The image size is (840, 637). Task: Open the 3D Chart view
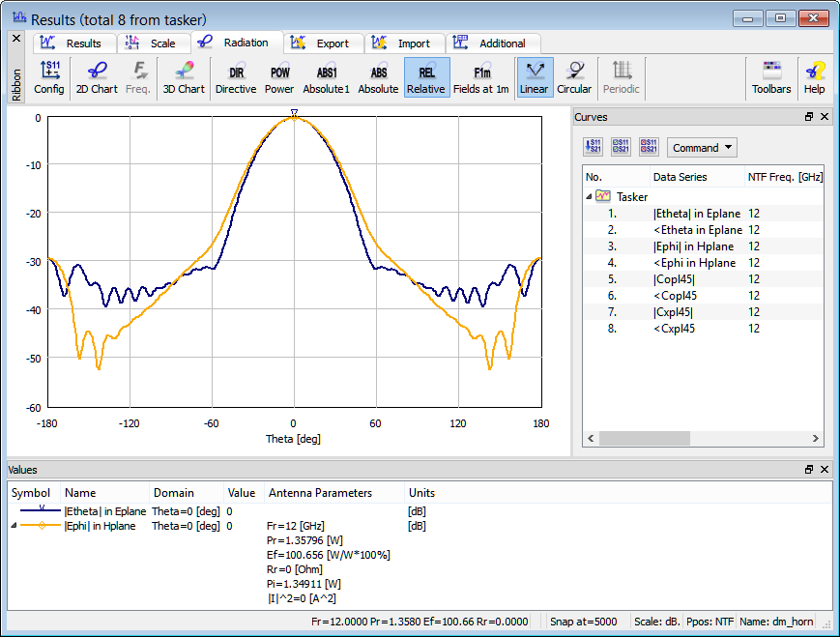pyautogui.click(x=183, y=77)
